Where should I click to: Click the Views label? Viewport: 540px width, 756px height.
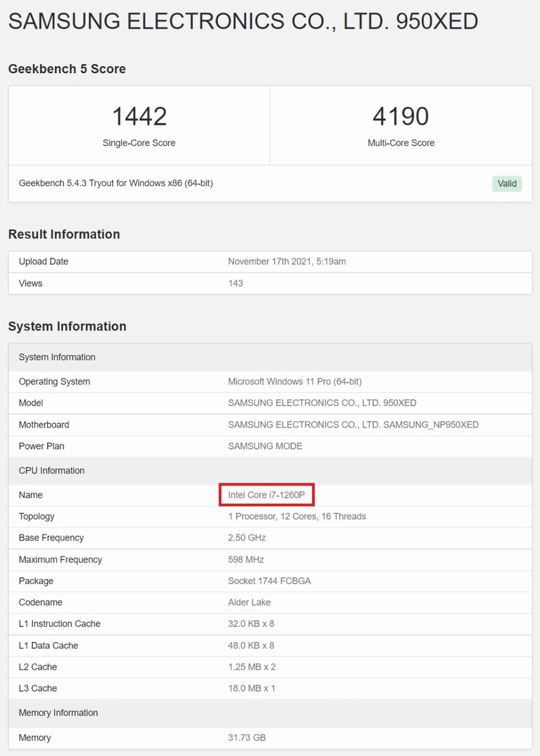pyautogui.click(x=30, y=283)
